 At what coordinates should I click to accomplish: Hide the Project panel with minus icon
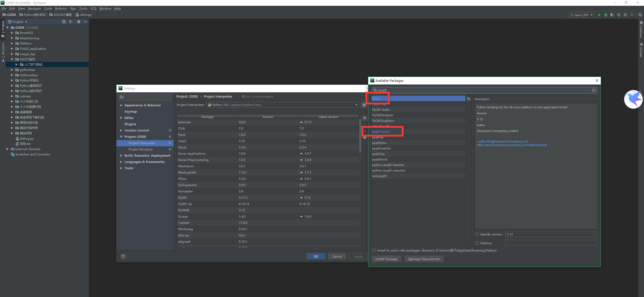(85, 22)
